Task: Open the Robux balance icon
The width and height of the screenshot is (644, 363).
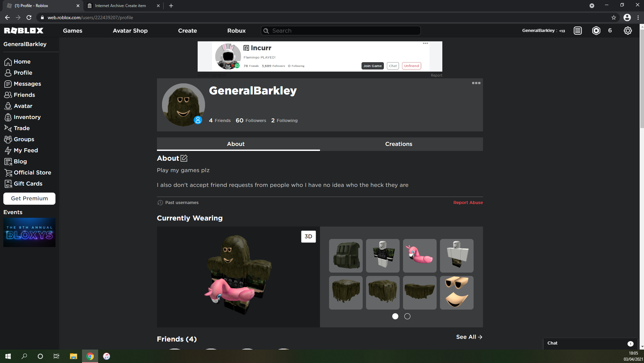Action: pos(596,31)
